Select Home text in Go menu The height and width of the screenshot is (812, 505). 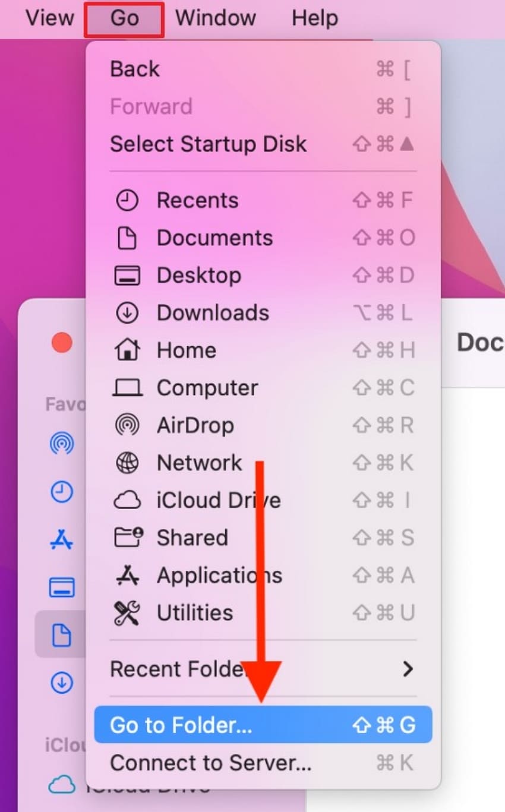point(186,350)
